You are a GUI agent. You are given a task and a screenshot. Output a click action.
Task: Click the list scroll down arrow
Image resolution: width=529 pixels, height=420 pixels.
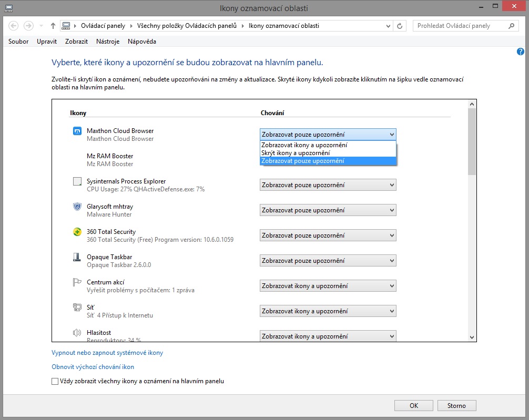(x=472, y=337)
